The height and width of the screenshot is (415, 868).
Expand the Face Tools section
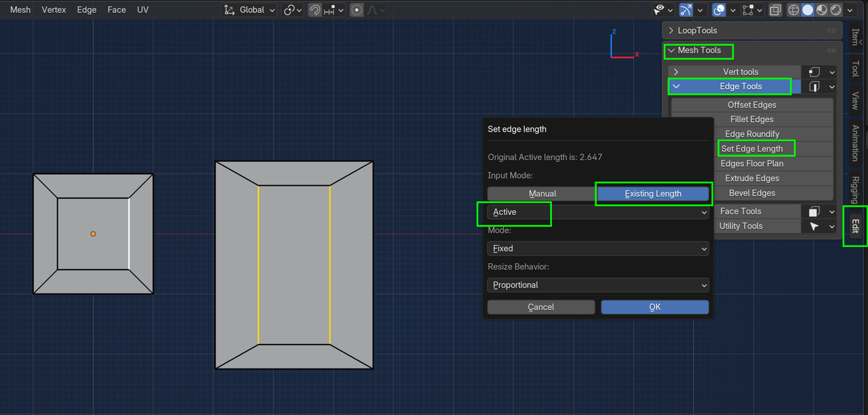coord(757,212)
